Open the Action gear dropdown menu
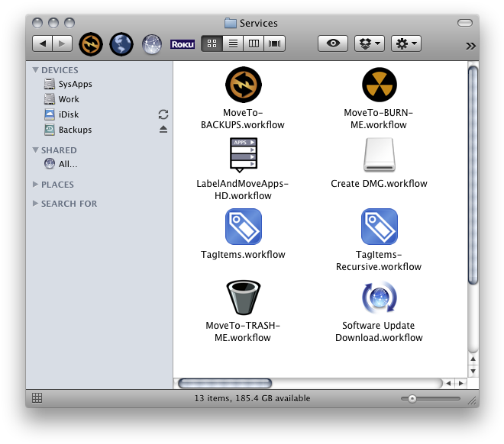 click(x=405, y=44)
